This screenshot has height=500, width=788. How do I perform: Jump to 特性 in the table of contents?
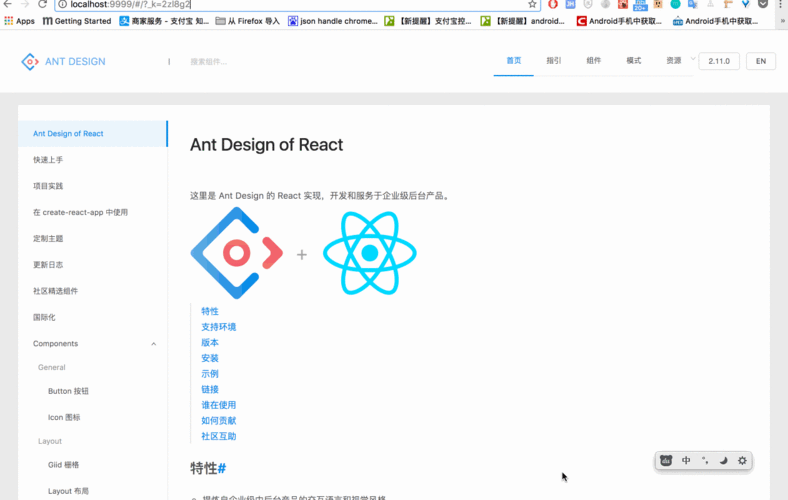click(x=210, y=312)
